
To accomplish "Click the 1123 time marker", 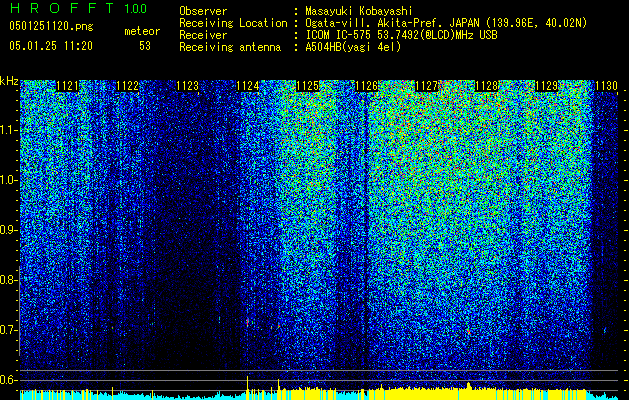I will (x=187, y=86).
